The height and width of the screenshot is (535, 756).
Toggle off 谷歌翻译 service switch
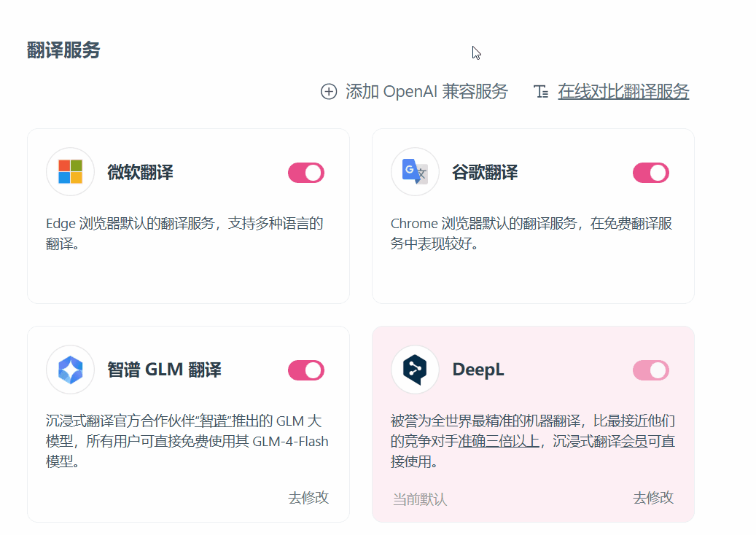[651, 173]
